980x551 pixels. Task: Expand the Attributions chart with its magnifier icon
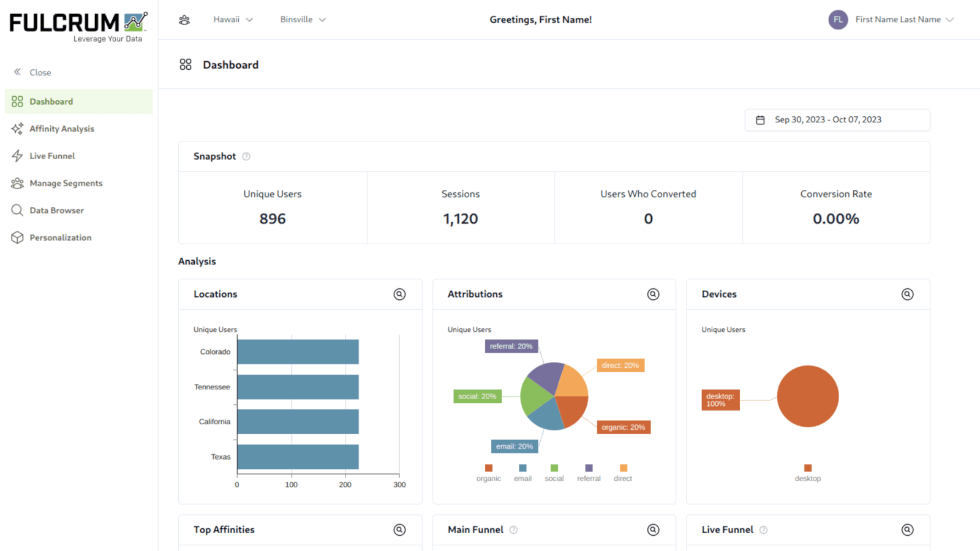[x=653, y=294]
